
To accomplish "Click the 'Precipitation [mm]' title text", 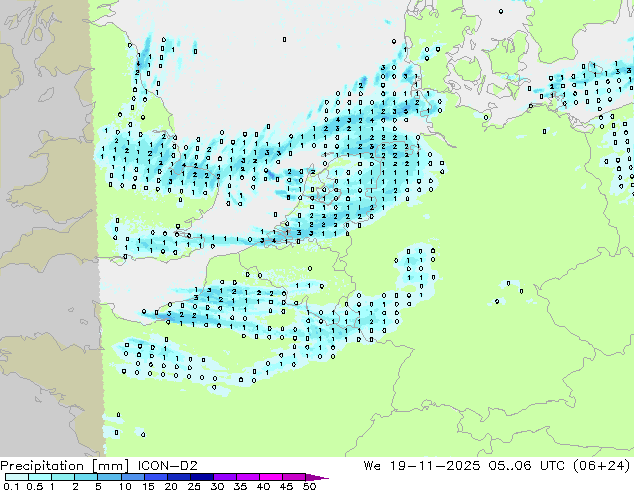I will coord(65,466).
